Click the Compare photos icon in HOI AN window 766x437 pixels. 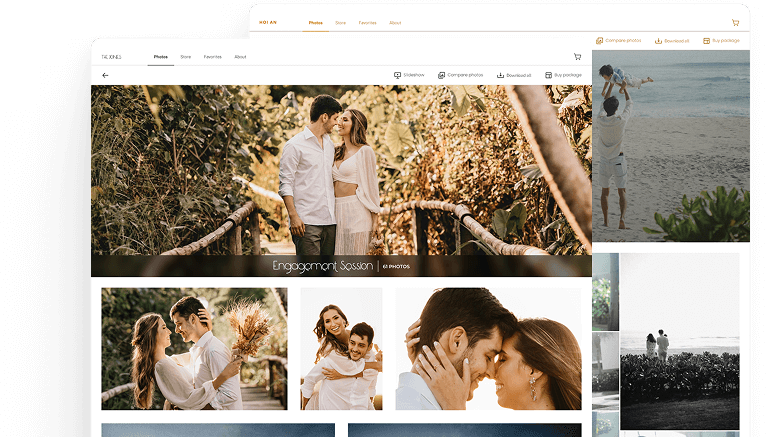click(599, 41)
